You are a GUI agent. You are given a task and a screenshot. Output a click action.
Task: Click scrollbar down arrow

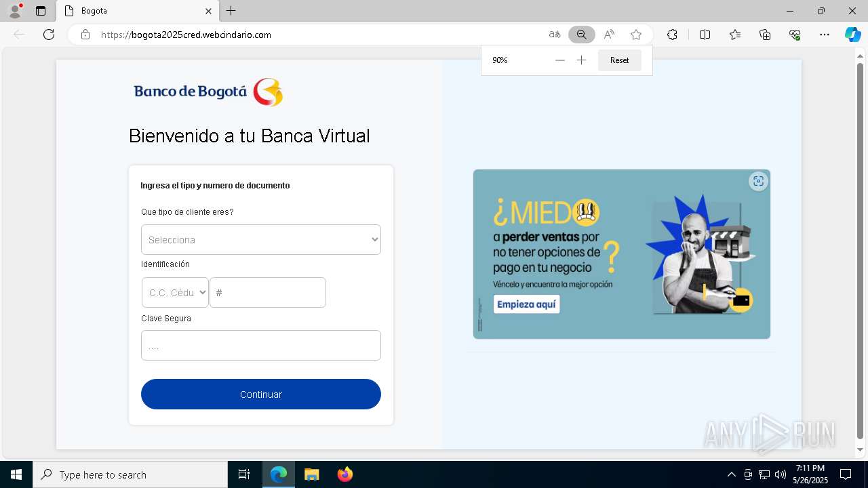861,450
